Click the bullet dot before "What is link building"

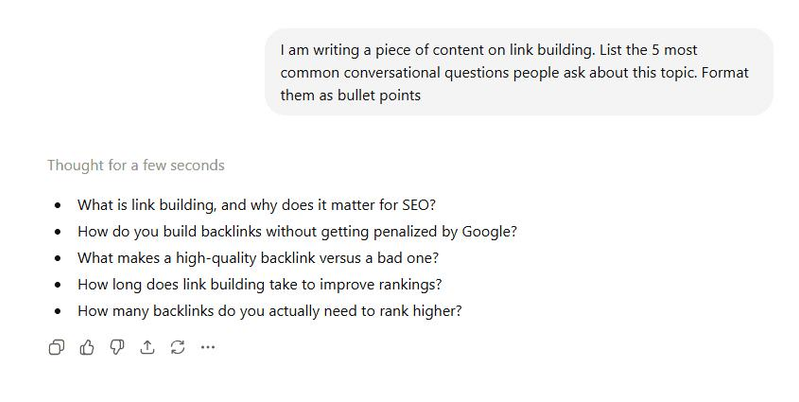click(58, 206)
